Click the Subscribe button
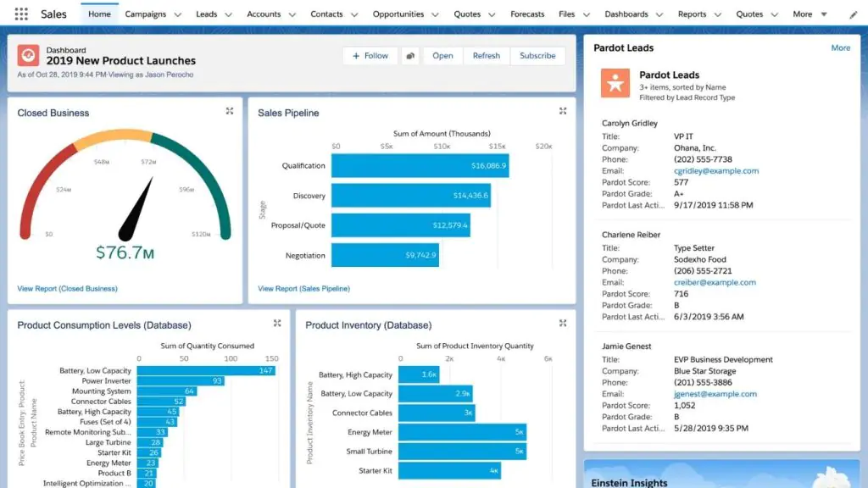 pyautogui.click(x=537, y=55)
